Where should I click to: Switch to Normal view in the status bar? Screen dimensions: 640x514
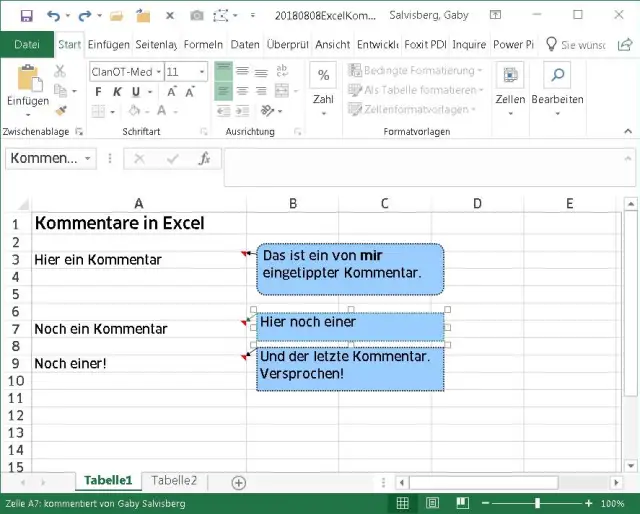click(x=401, y=503)
